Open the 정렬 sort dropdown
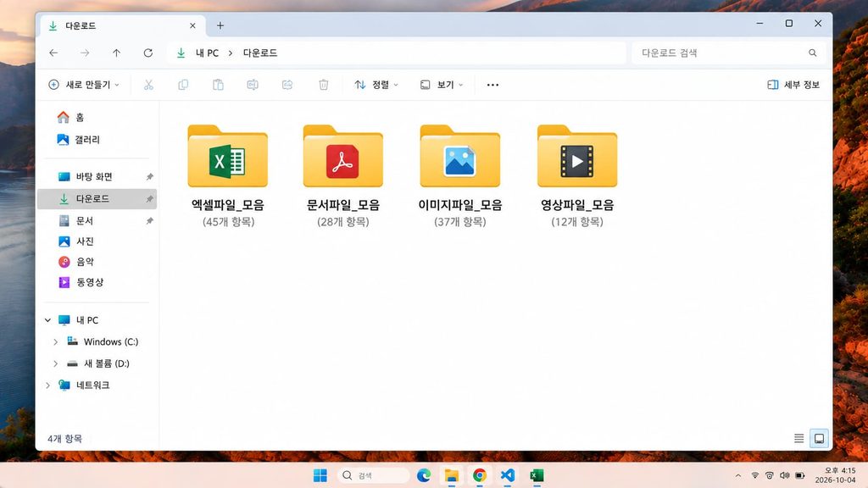Screen dimensions: 868x488 [376, 85]
